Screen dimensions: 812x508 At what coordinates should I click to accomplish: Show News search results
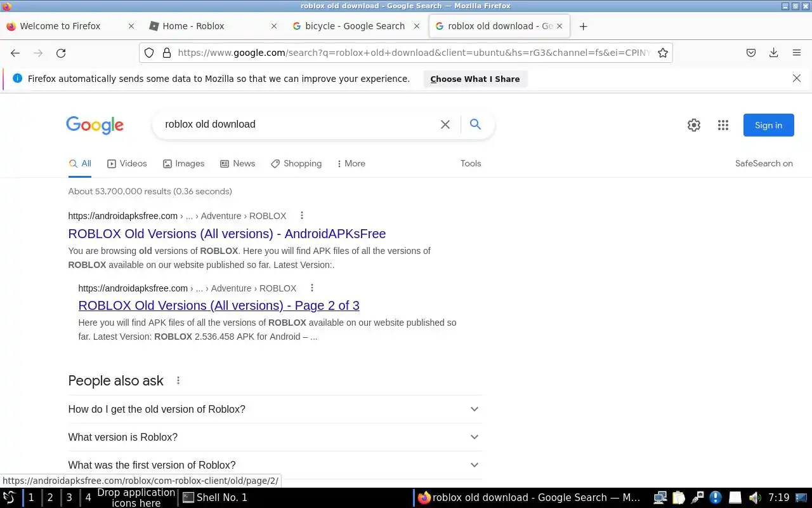coord(237,164)
